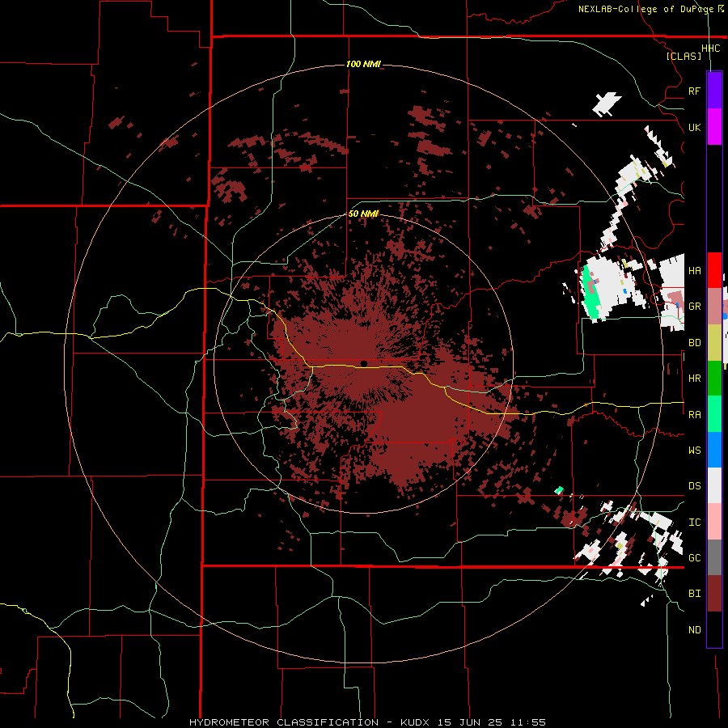Click the Hydrometeor Classification KUDX timestamp caption
The image size is (728, 728).
(367, 722)
